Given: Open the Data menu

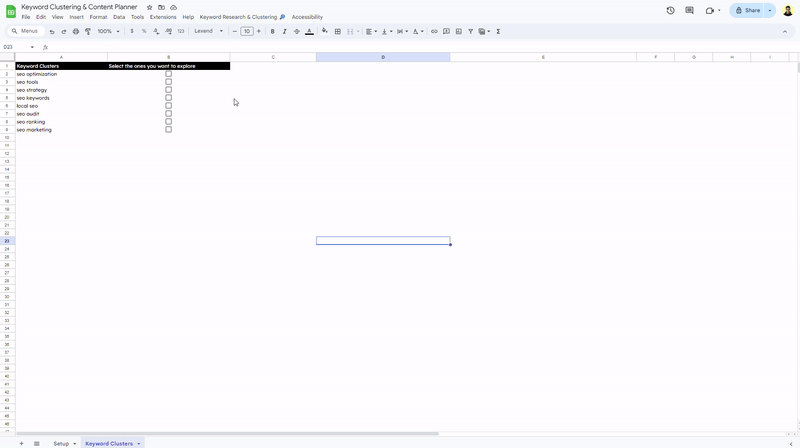Looking at the screenshot, I should 119,17.
